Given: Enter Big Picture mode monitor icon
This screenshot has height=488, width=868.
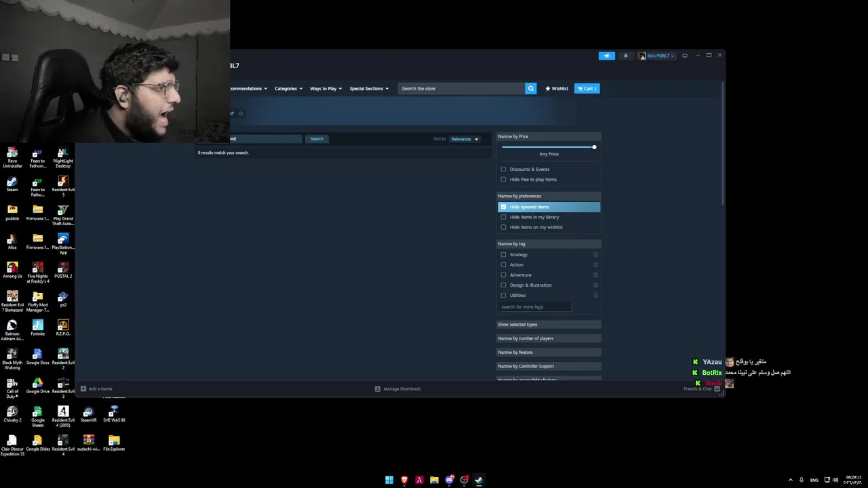Looking at the screenshot, I should (x=685, y=56).
